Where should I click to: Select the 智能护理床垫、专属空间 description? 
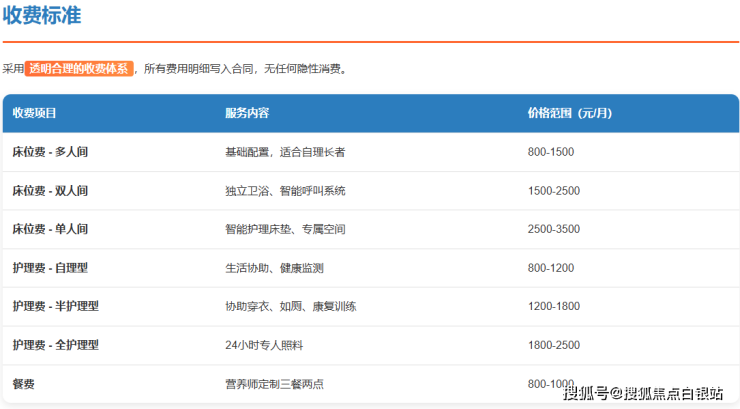[x=285, y=229]
